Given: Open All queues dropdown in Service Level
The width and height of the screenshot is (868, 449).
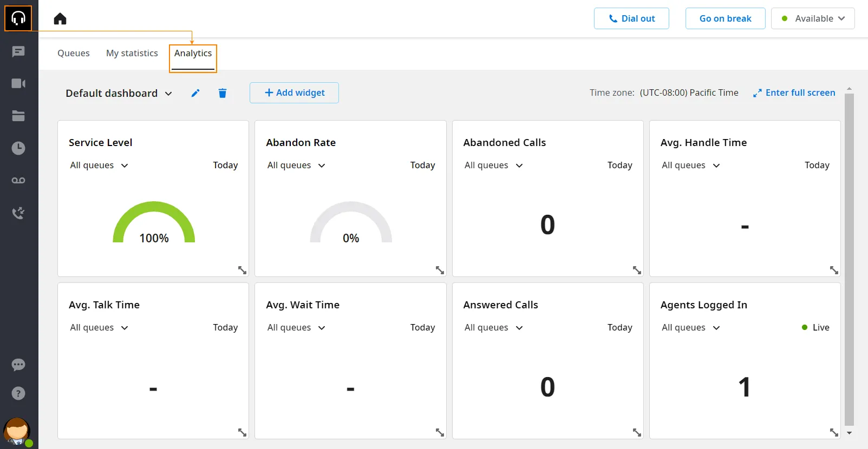Looking at the screenshot, I should point(99,165).
